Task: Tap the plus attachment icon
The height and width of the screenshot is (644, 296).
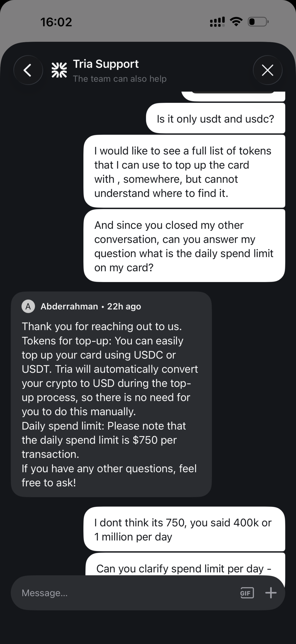Action: tap(271, 593)
